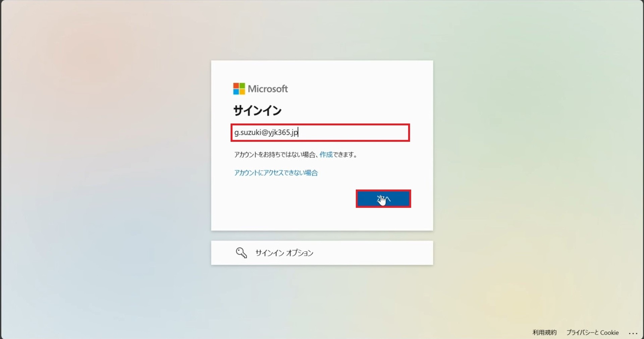Open the three-dot more options menu
The image size is (644, 339).
(633, 333)
